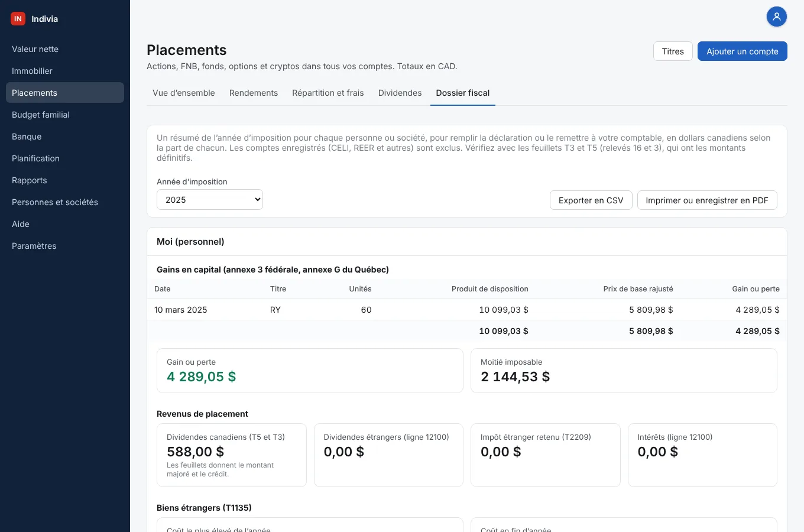The width and height of the screenshot is (804, 532).
Task: Click the Titres button
Action: (673, 51)
